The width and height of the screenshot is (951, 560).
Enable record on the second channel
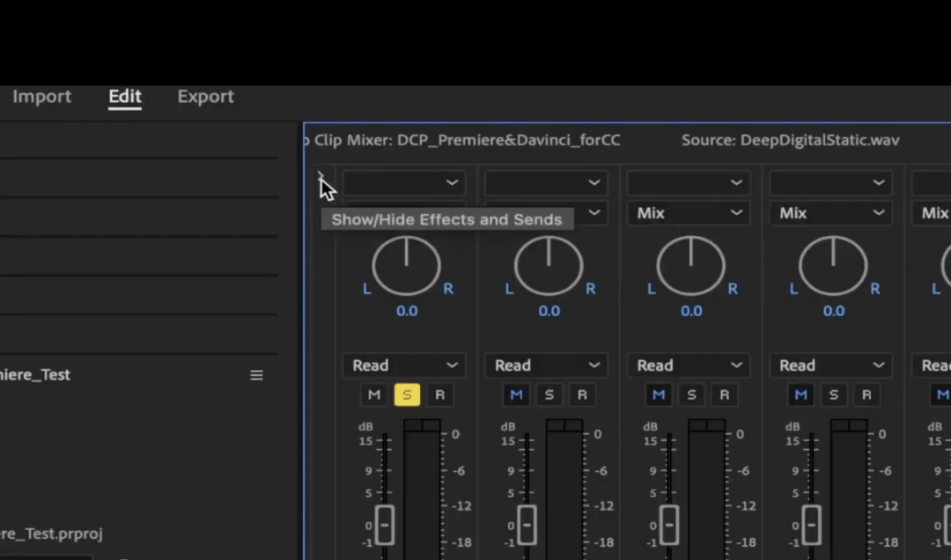[582, 394]
